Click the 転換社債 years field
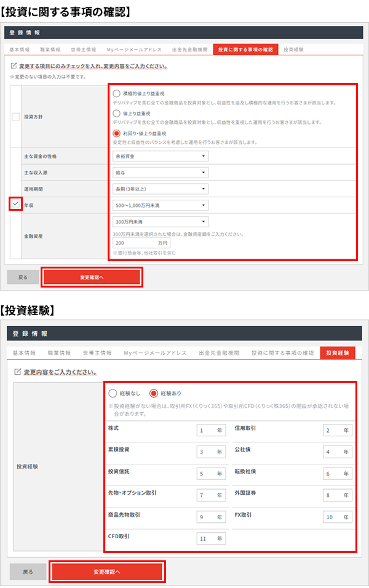The image size is (369, 588). (338, 474)
